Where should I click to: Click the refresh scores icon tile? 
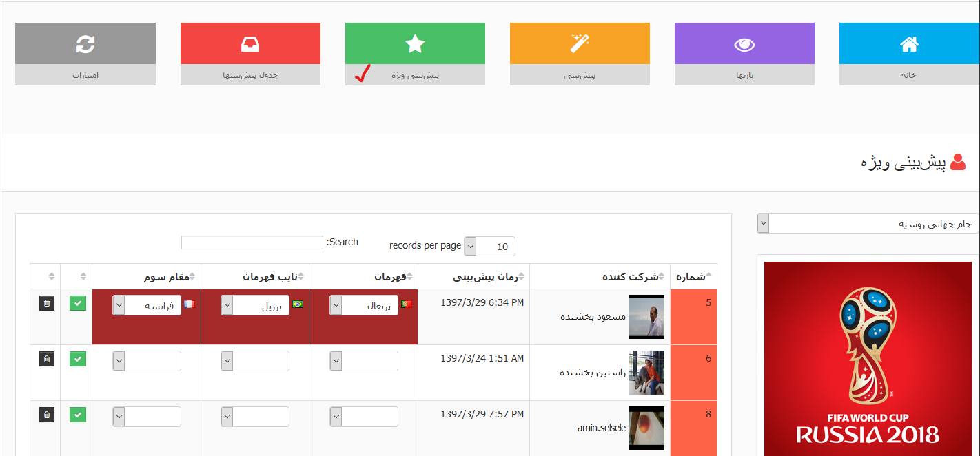[x=85, y=44]
